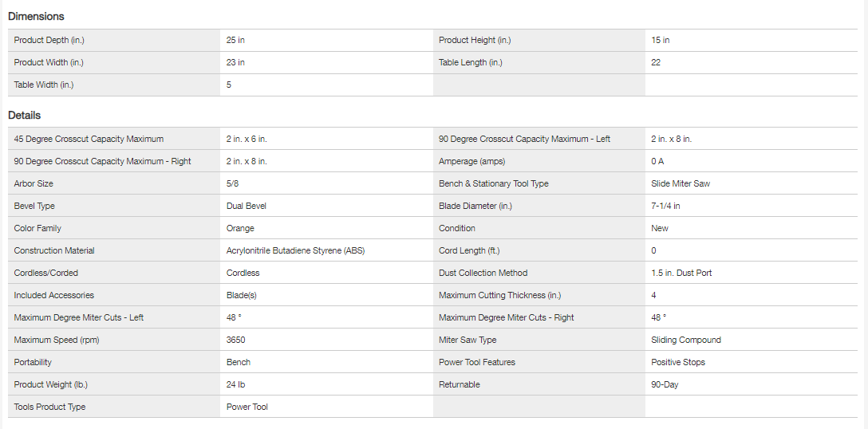This screenshot has width=868, height=429.
Task: Click the Amperage (amps) label
Action: point(472,161)
